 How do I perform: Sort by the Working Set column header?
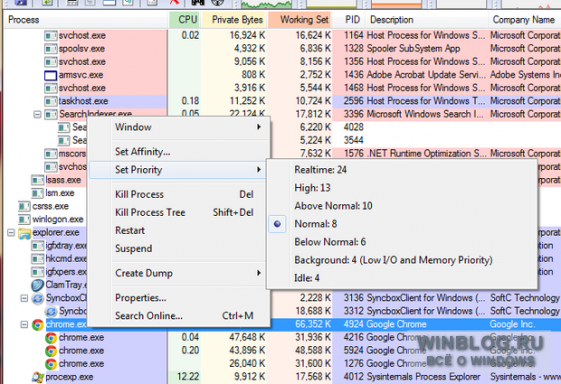click(x=300, y=20)
